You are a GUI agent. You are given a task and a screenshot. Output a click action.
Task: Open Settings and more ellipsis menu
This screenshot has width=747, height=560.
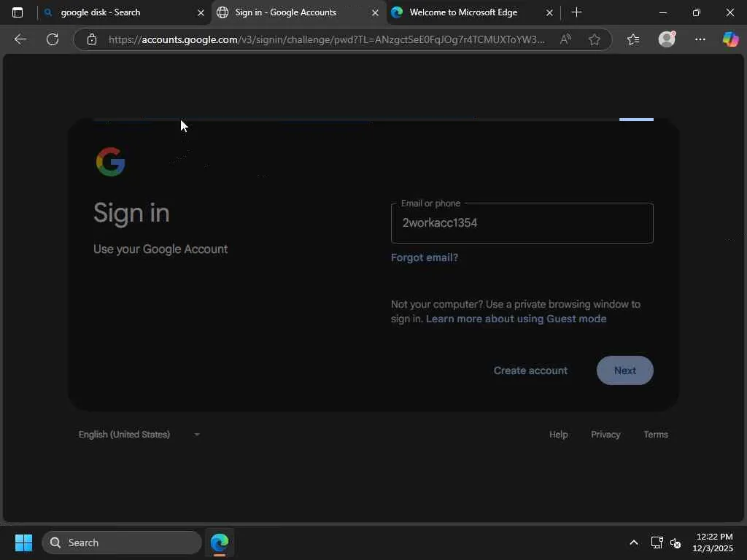pos(700,39)
